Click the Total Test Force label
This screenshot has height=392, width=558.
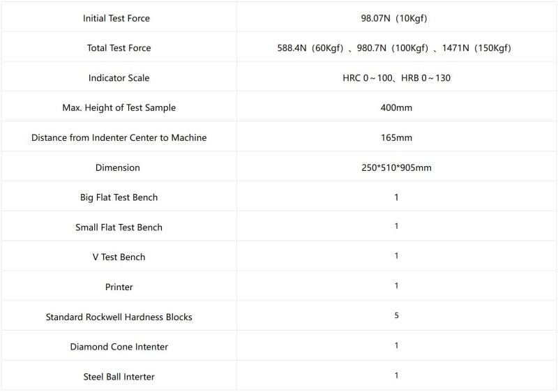[119, 48]
